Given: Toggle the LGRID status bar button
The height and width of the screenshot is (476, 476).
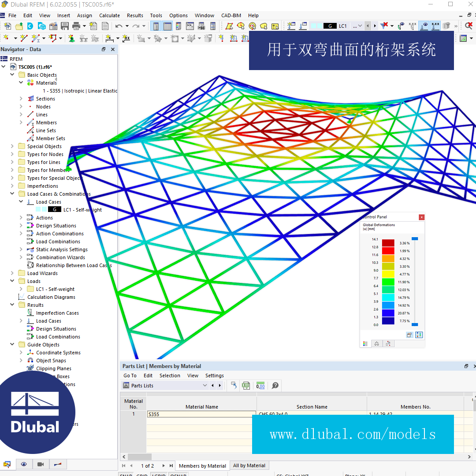Looking at the screenshot, I should pos(159,475).
